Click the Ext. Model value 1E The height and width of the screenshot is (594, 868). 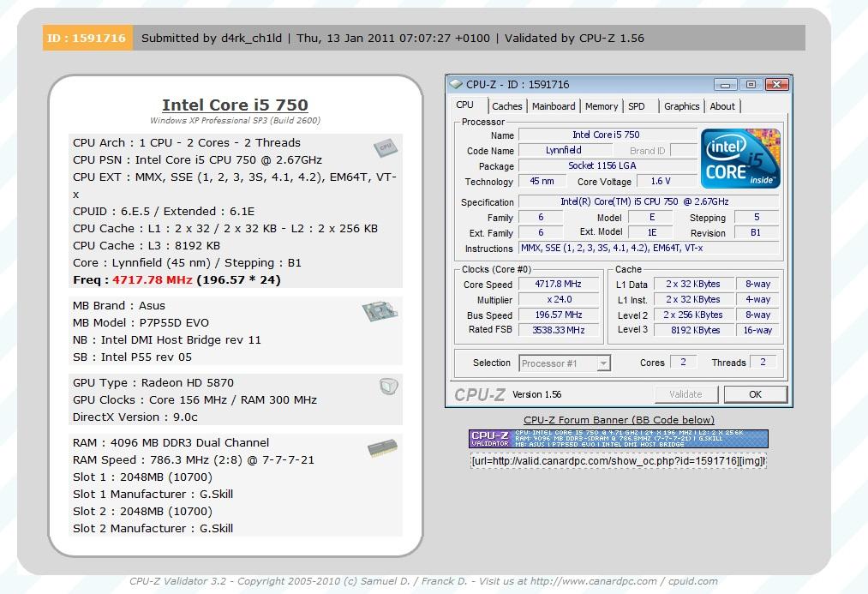pos(651,232)
